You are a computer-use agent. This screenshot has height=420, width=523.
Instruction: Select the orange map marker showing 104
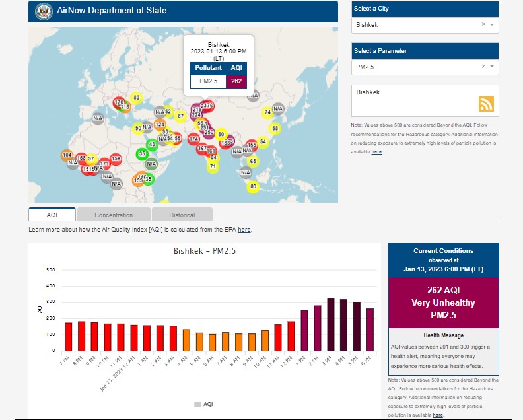click(67, 155)
